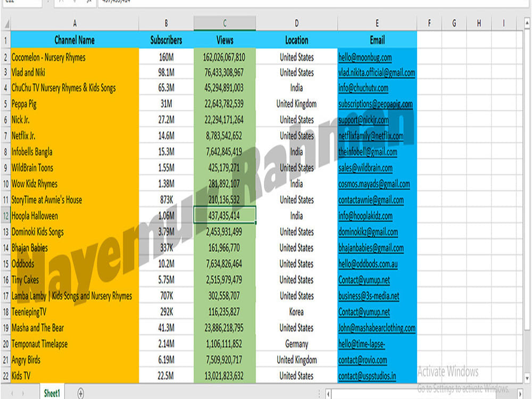
Task: Open contact@rovio.com link
Action: (363, 360)
